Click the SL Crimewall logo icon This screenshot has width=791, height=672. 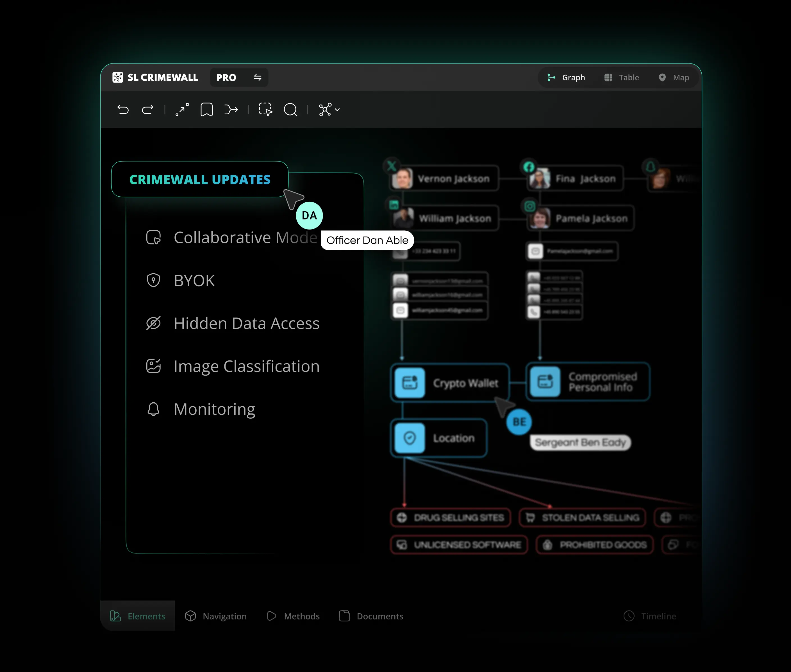pyautogui.click(x=118, y=77)
